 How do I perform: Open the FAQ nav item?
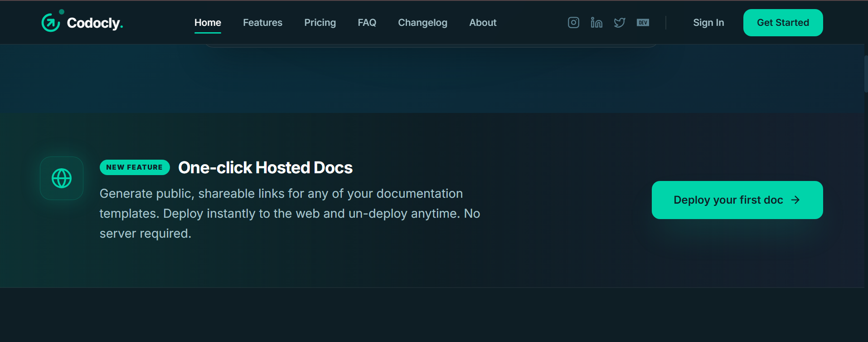[x=367, y=23]
